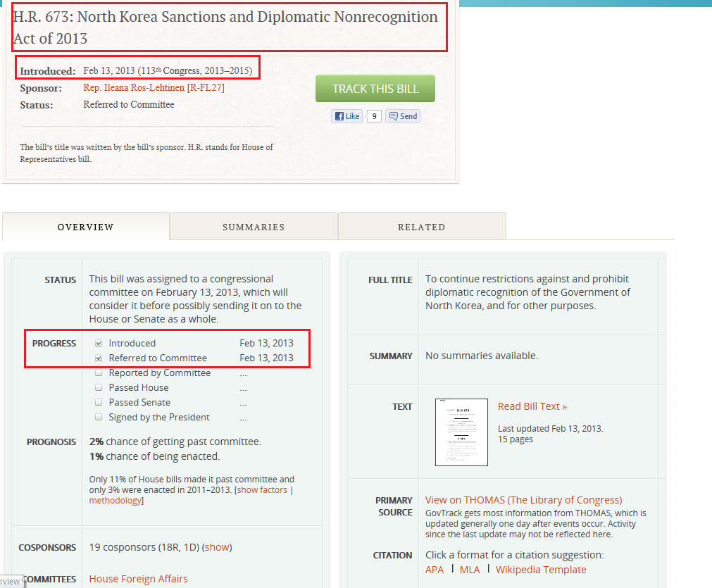Screen dimensions: 712x588
Task: Click the bill text page thumbnail
Action: 461,432
